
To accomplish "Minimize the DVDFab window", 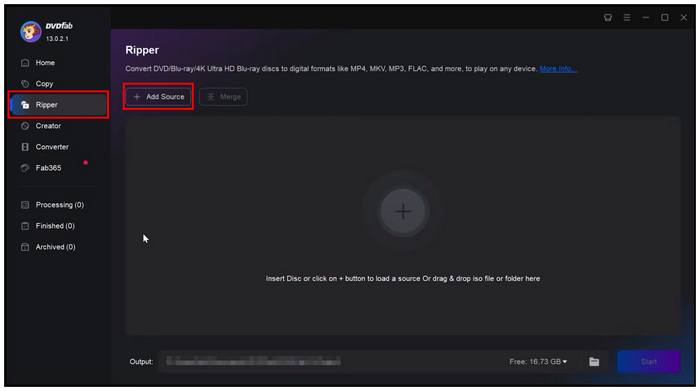I will (646, 17).
